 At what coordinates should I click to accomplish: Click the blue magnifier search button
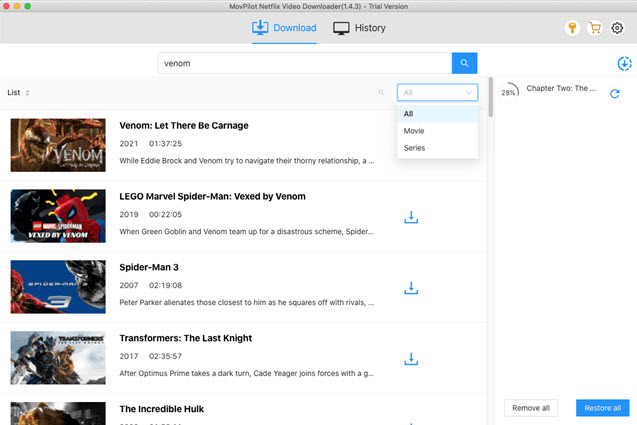coord(464,63)
